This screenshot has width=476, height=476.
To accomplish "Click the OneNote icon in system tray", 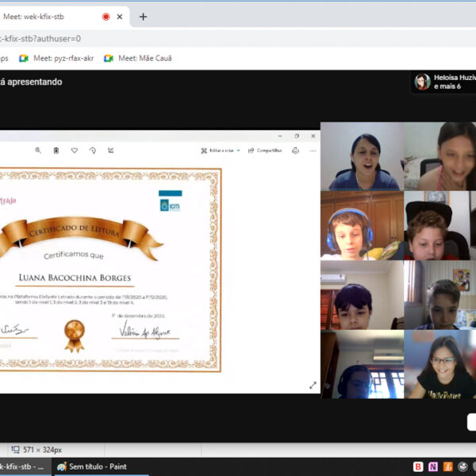I will [433, 466].
